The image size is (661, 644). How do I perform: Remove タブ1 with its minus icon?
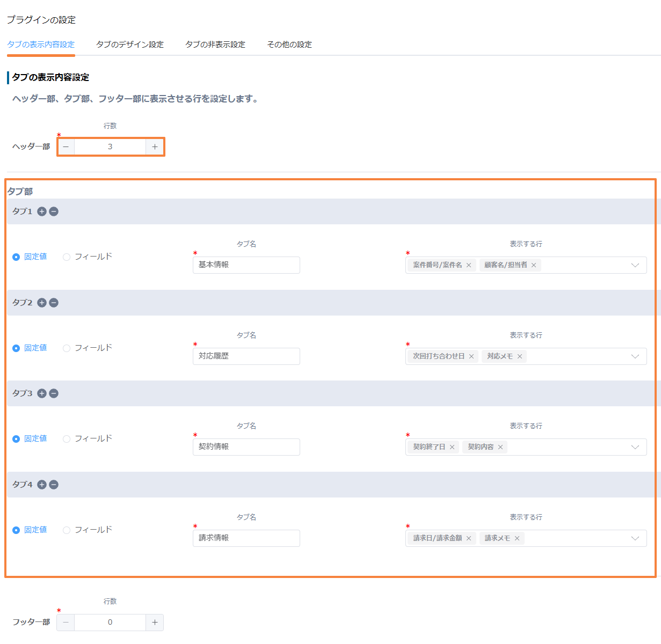tap(54, 211)
